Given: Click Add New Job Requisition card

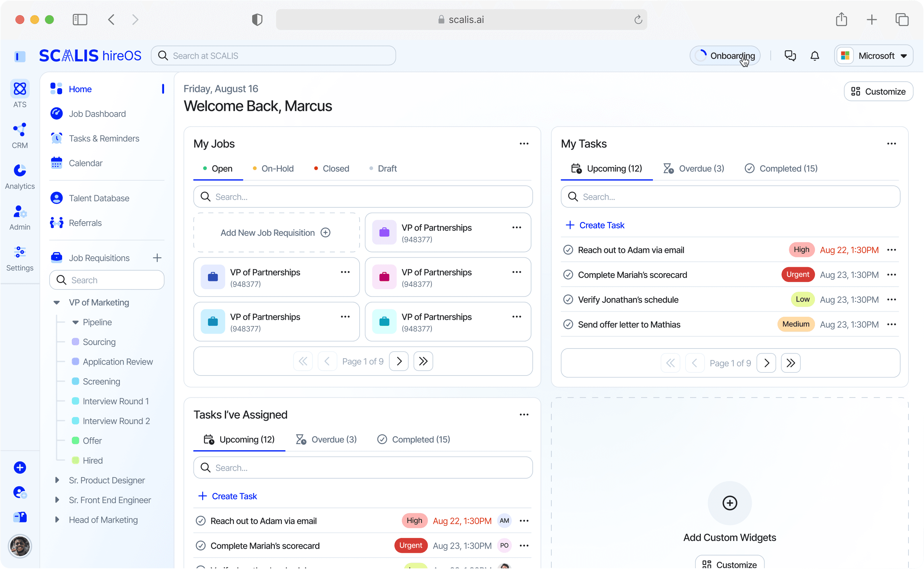Looking at the screenshot, I should 276,233.
